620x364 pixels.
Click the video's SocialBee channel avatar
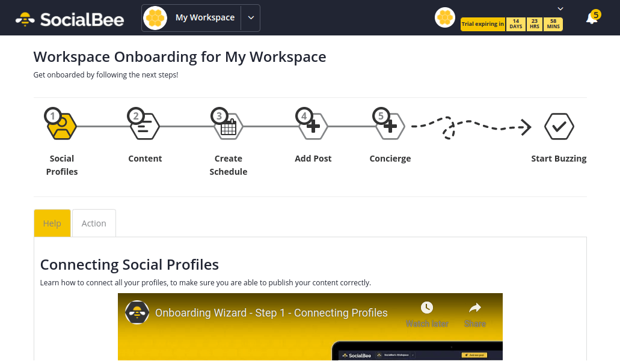pyautogui.click(x=137, y=312)
